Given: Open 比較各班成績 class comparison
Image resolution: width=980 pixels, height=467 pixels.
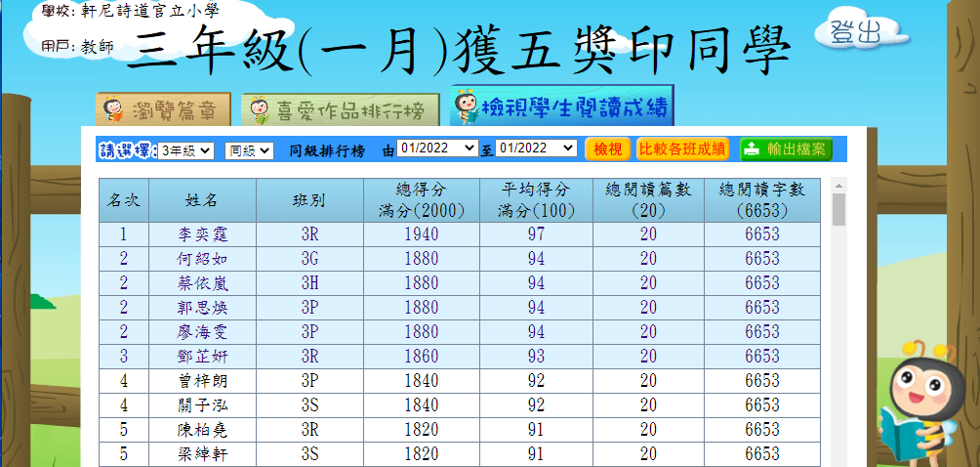Looking at the screenshot, I should [682, 149].
